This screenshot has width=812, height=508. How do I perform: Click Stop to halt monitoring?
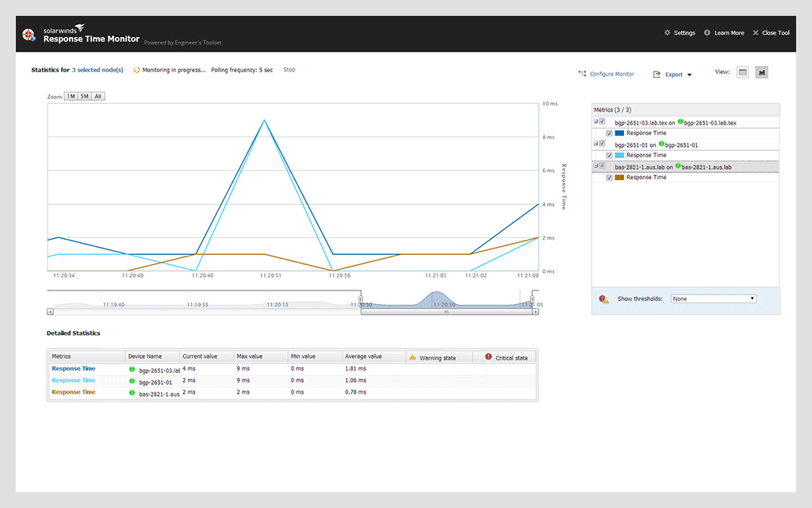point(289,70)
